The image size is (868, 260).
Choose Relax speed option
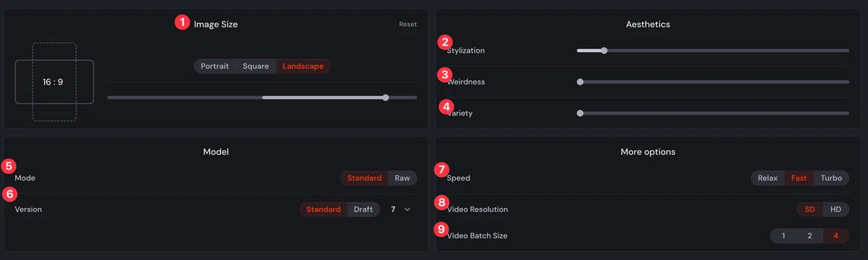click(767, 178)
